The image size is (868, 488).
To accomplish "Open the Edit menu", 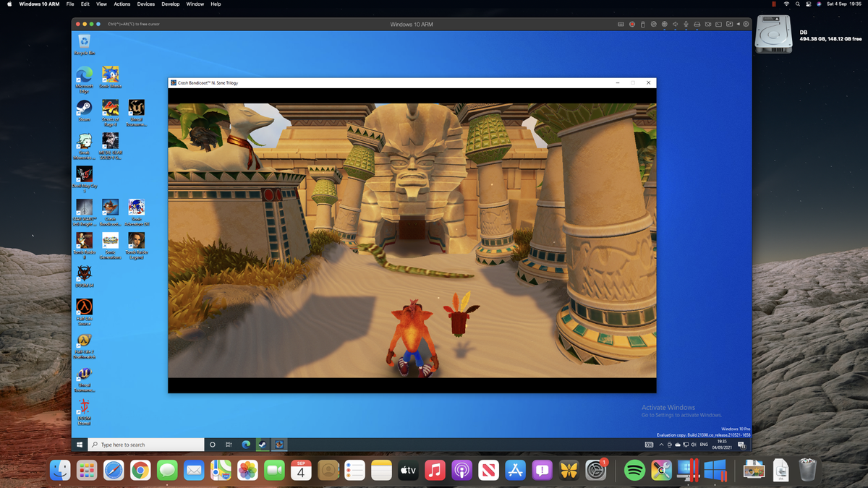I will (85, 4).
